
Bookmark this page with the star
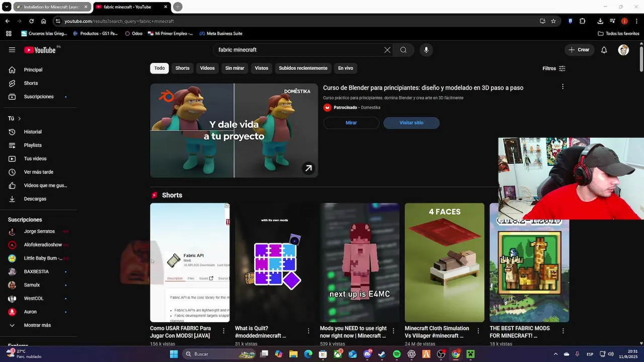coord(553,21)
